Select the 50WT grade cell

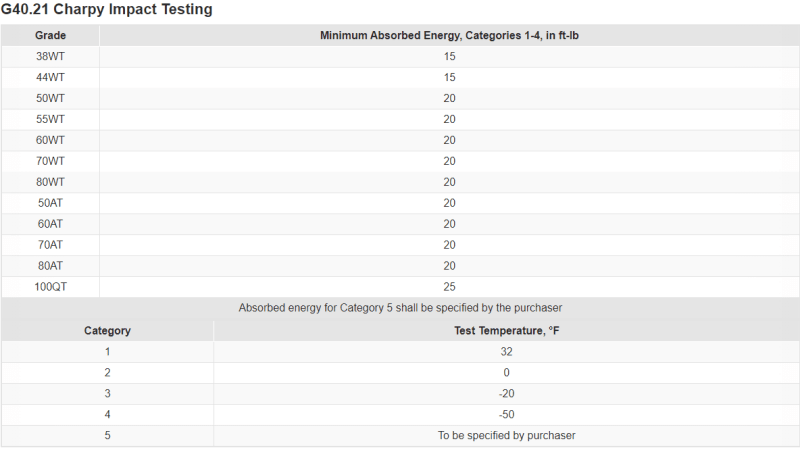(x=51, y=98)
